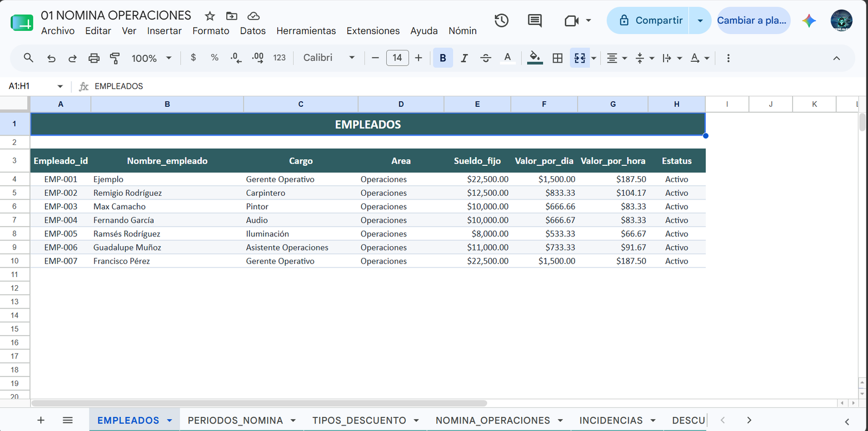Open text wrapping dropdown
Screen dimensions: 868x431
672,58
